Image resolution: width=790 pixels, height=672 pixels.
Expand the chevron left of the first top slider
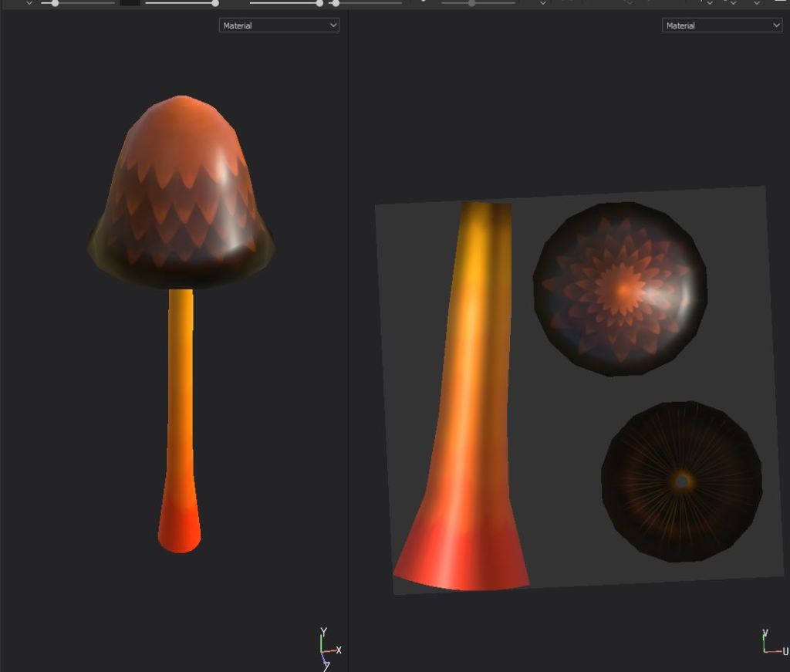tap(29, 3)
